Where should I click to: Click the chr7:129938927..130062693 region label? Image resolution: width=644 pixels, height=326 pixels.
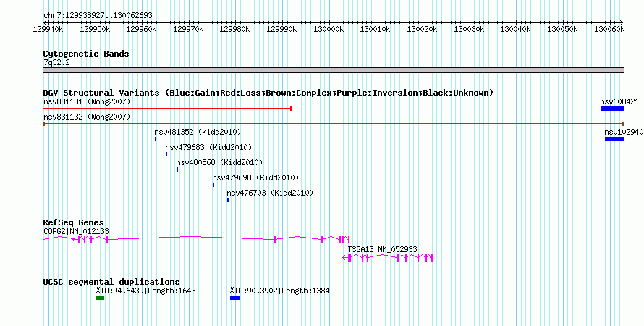[98, 16]
